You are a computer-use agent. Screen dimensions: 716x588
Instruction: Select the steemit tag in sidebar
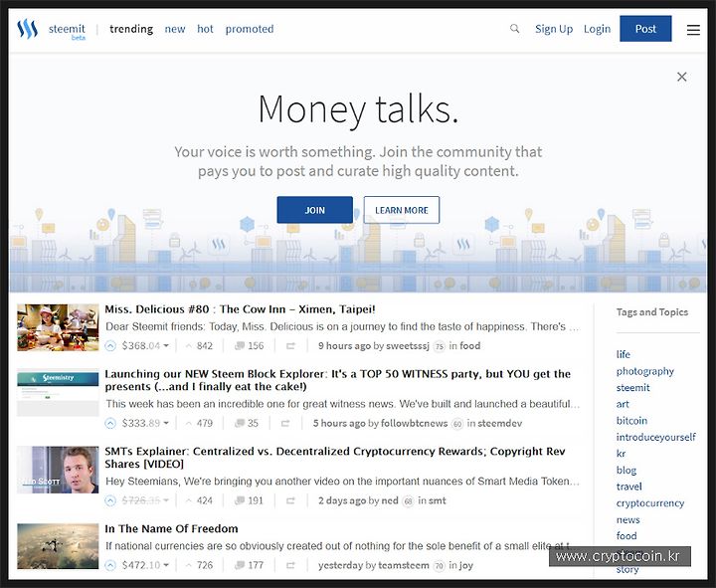632,388
